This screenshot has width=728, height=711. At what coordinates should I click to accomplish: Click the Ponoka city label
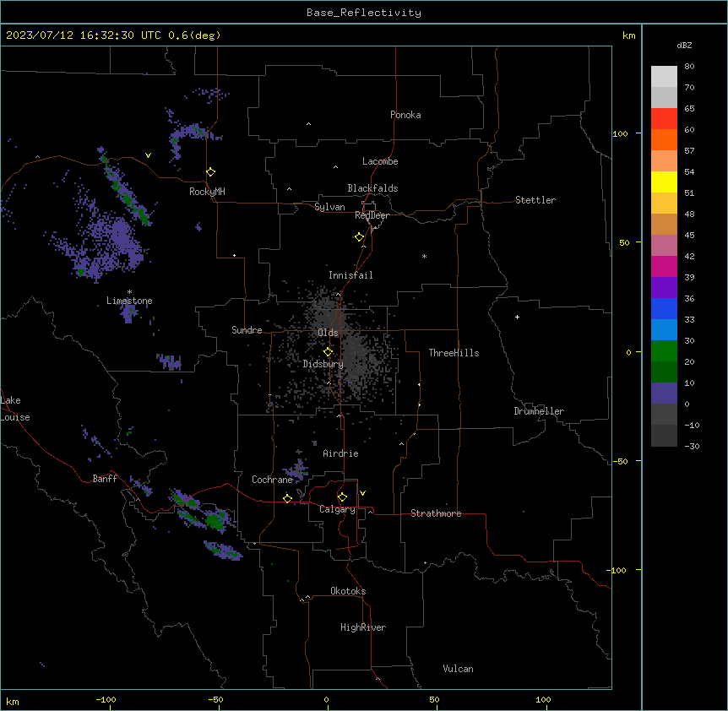click(x=405, y=115)
